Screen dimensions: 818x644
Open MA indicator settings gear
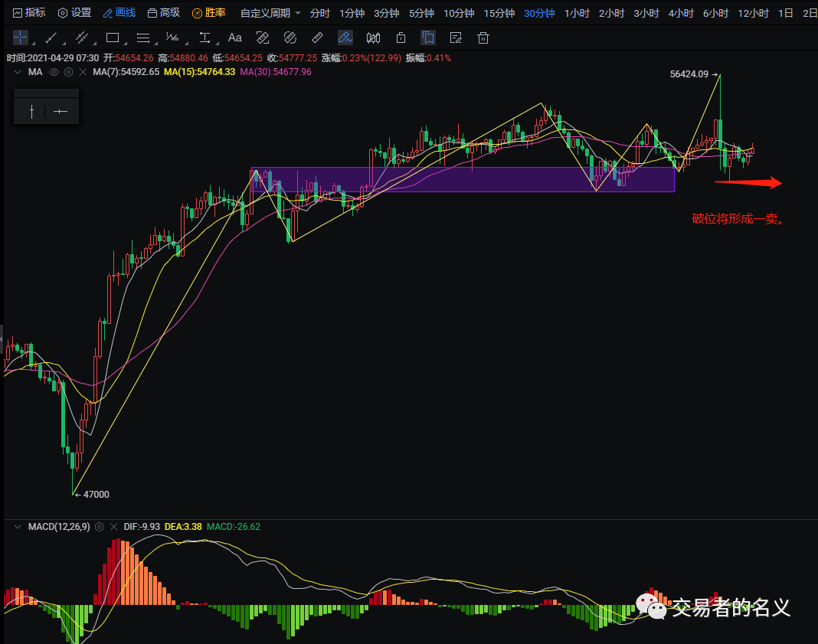coord(68,72)
